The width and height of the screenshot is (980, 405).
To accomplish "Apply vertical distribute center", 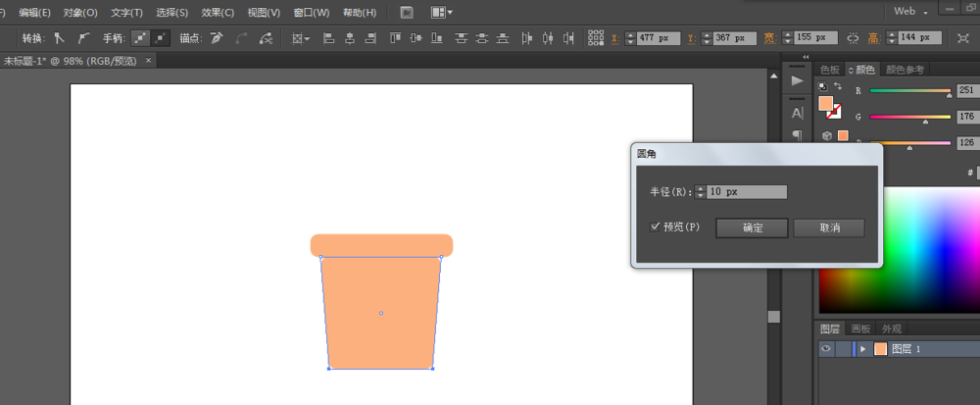I will (x=482, y=39).
